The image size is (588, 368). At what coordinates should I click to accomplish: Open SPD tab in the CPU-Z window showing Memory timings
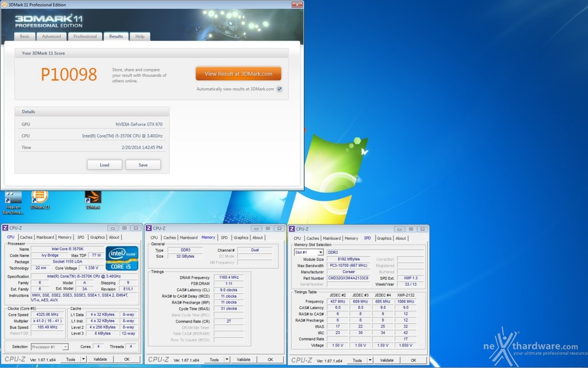224,238
